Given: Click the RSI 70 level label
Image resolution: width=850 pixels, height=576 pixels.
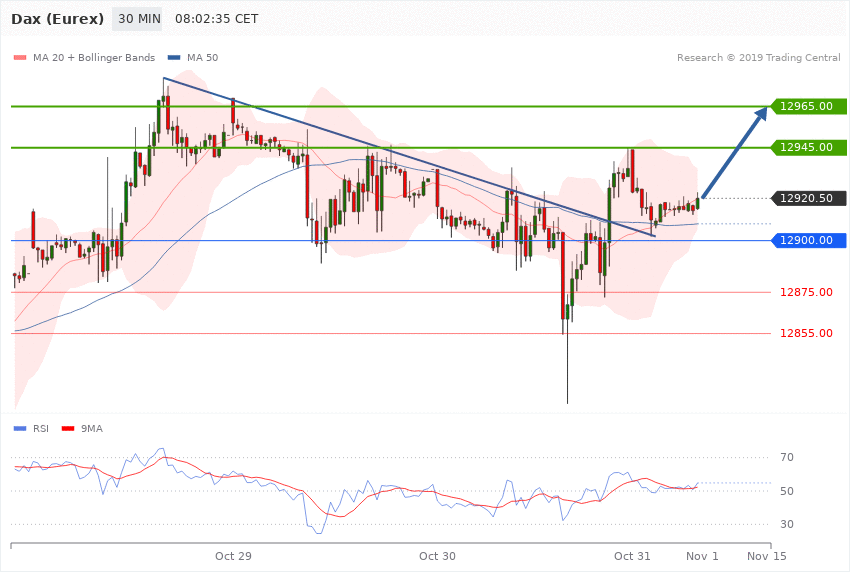Looking at the screenshot, I should pos(787,457).
